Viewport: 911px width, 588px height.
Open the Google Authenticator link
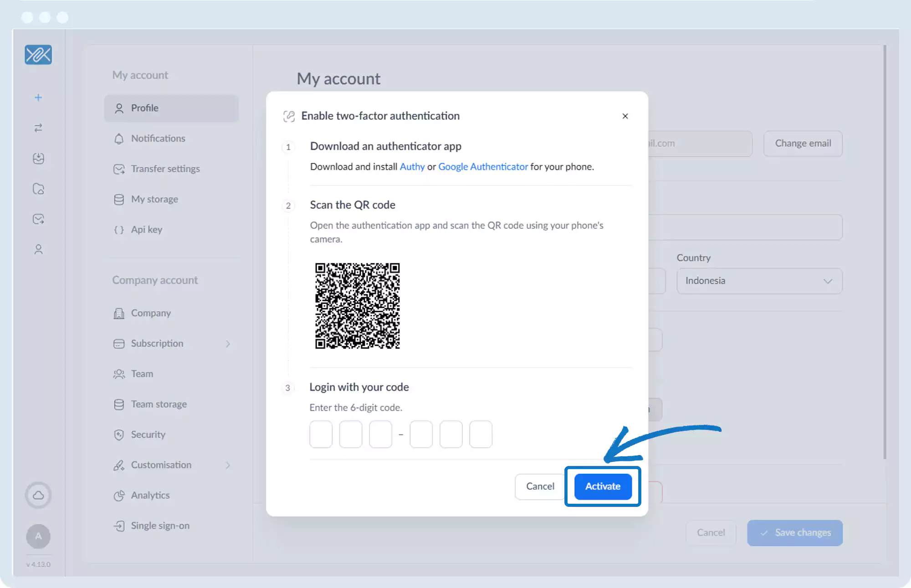[483, 167]
